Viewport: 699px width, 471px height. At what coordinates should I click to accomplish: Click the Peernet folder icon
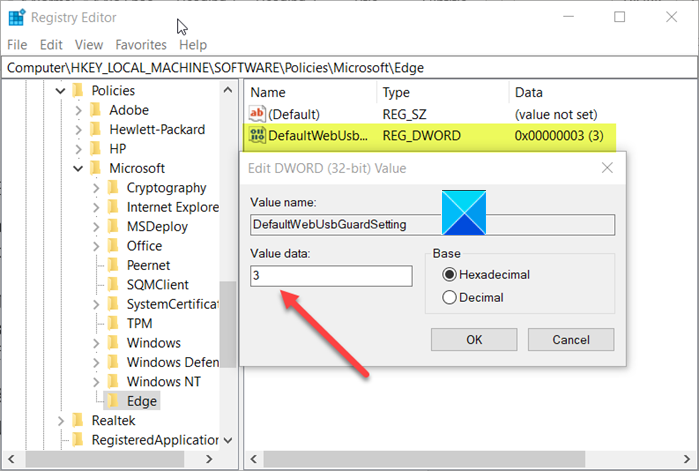113,265
